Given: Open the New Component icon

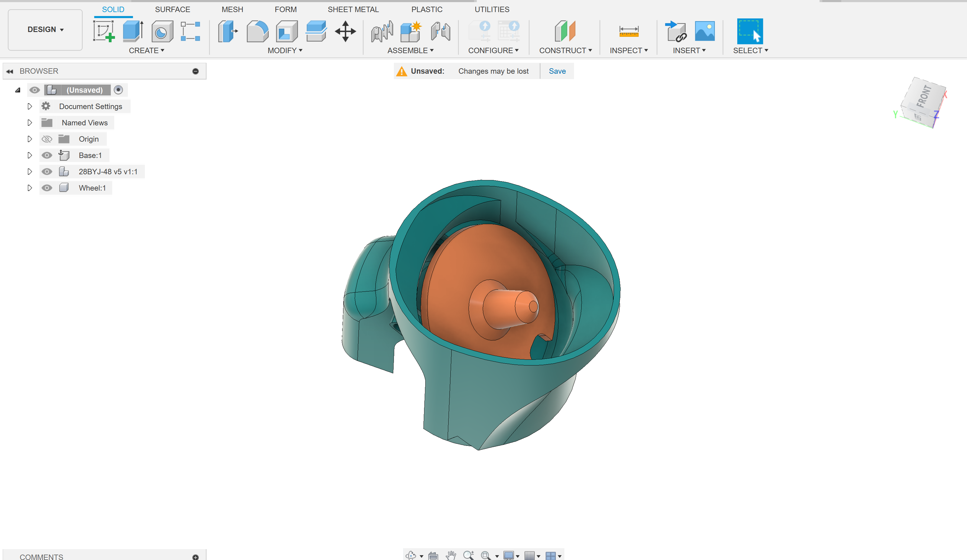Looking at the screenshot, I should pos(410,31).
